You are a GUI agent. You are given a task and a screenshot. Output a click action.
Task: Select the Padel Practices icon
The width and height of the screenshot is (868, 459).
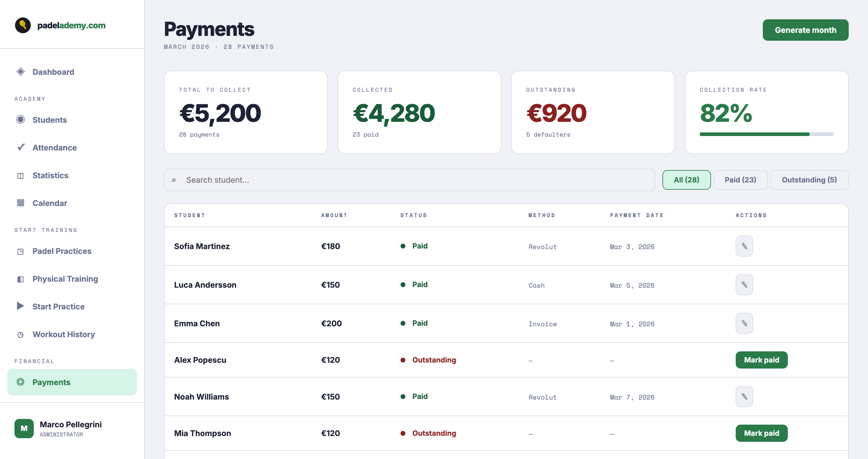[21, 251]
